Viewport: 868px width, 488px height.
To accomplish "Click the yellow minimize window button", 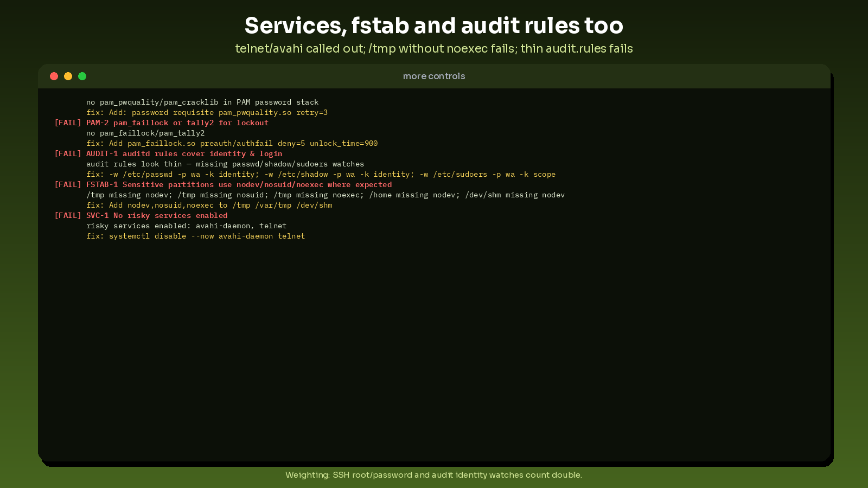I will coord(68,76).
